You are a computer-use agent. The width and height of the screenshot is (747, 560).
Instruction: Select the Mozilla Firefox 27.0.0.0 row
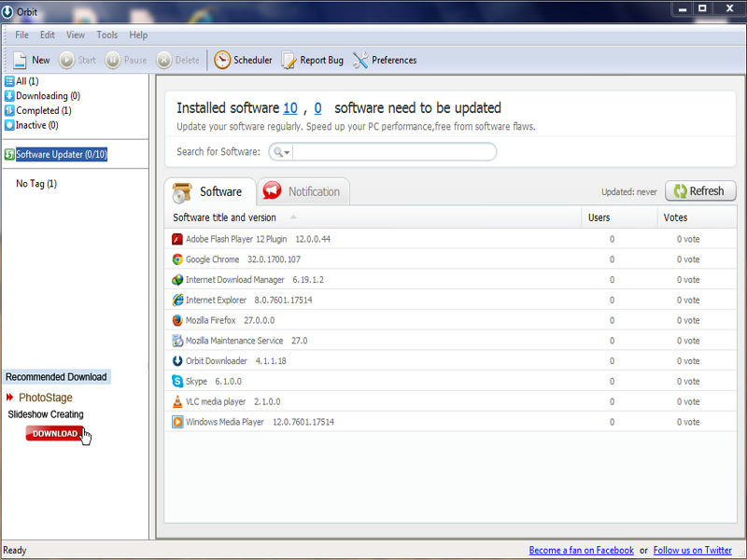click(450, 320)
